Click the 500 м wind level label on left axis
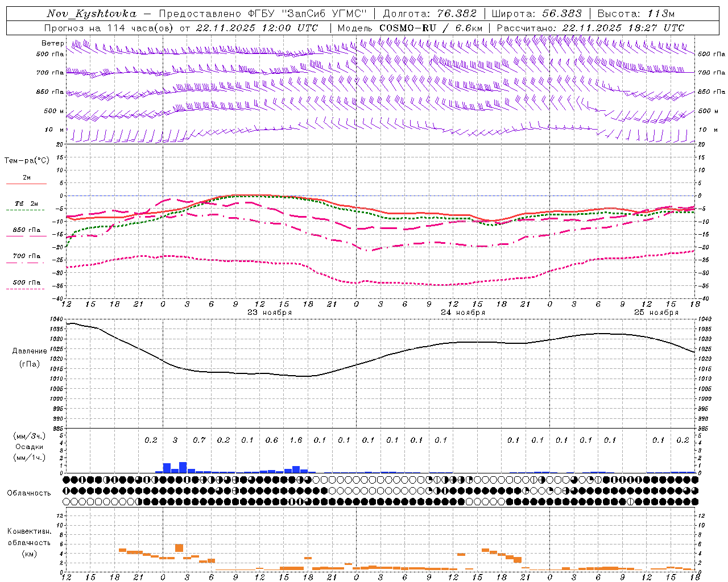This screenshot has height=582, width=728. [x=54, y=111]
